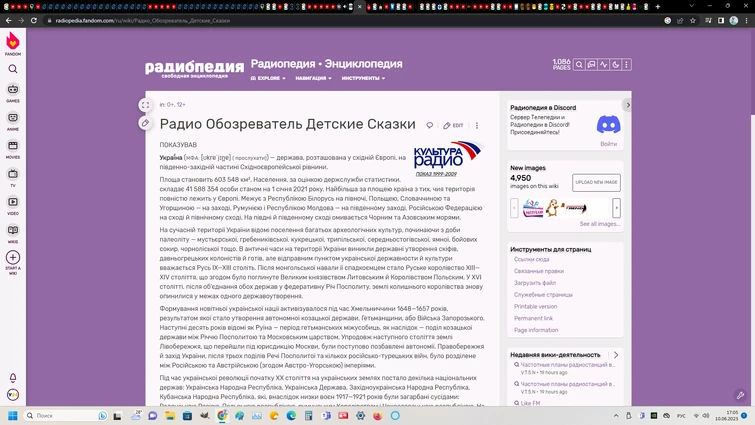Open Firefox from taskbar

pos(378,415)
